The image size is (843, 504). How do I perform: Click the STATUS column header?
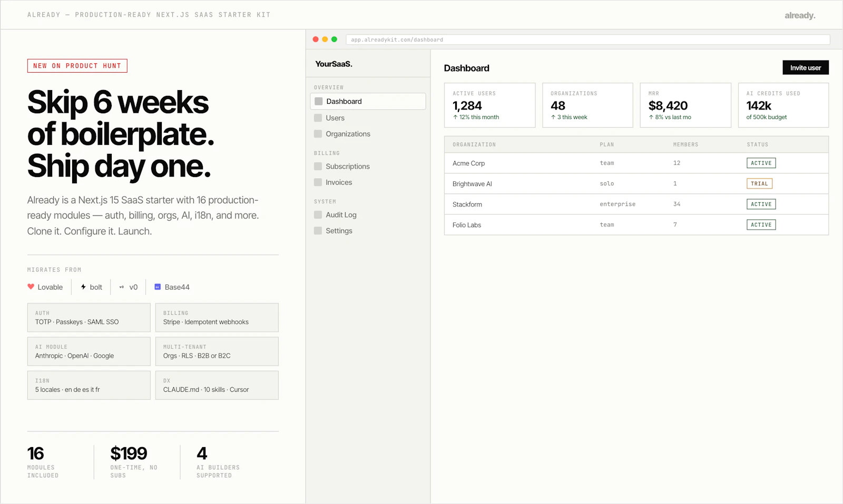(758, 144)
